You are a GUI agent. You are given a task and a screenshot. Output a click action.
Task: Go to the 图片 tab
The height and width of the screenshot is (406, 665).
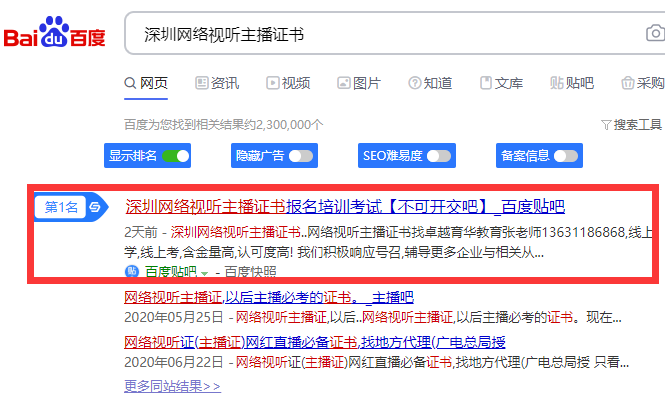359,83
